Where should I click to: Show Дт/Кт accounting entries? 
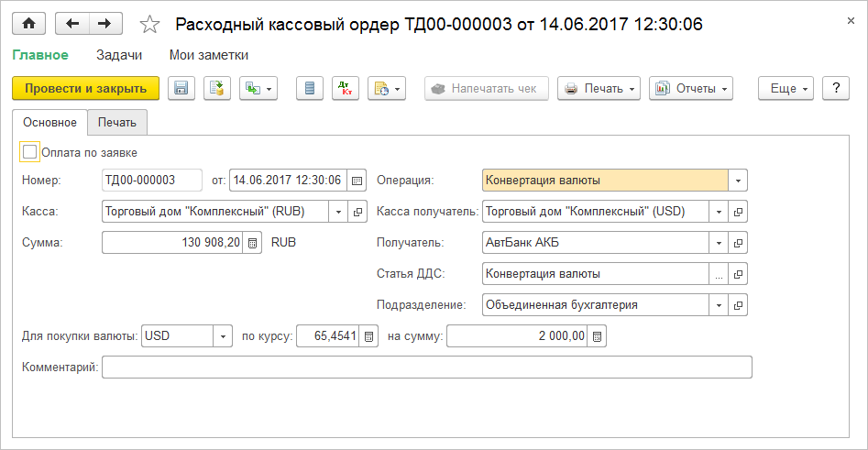coord(345,88)
